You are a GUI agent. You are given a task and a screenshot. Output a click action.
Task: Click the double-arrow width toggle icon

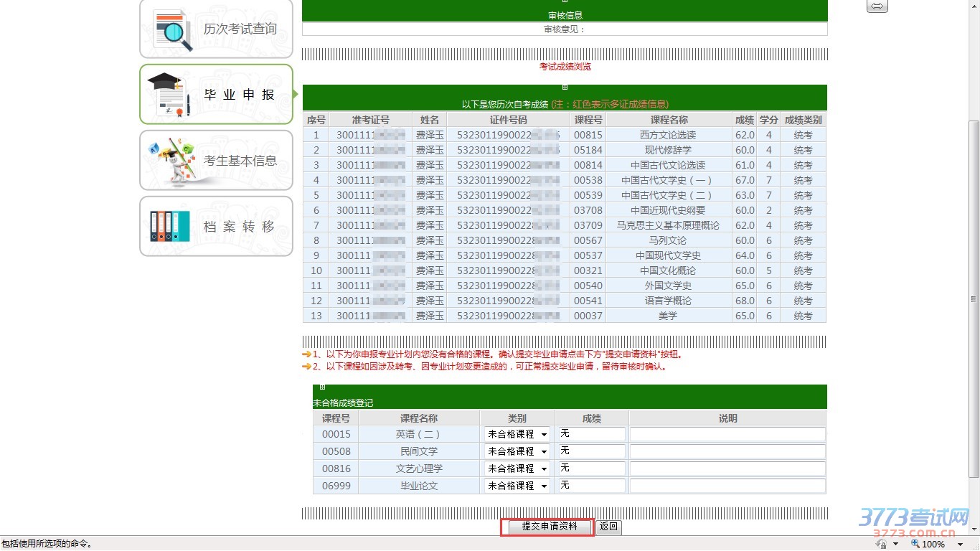[877, 6]
